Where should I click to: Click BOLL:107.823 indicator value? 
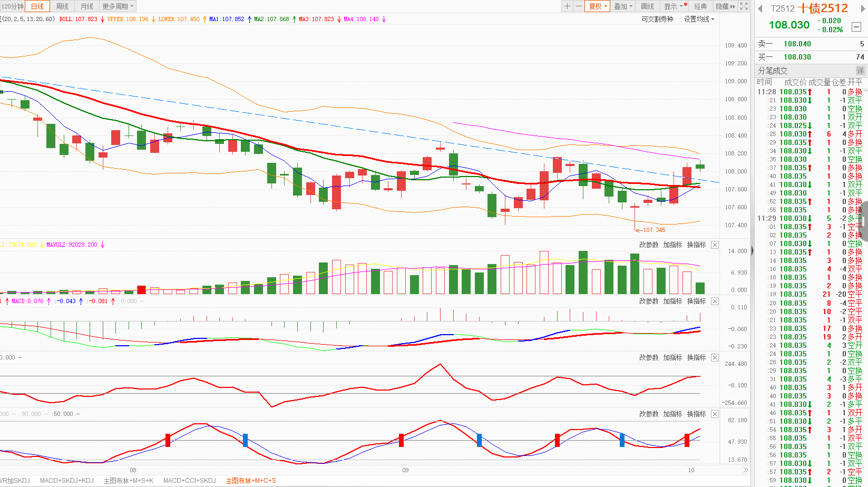point(79,19)
